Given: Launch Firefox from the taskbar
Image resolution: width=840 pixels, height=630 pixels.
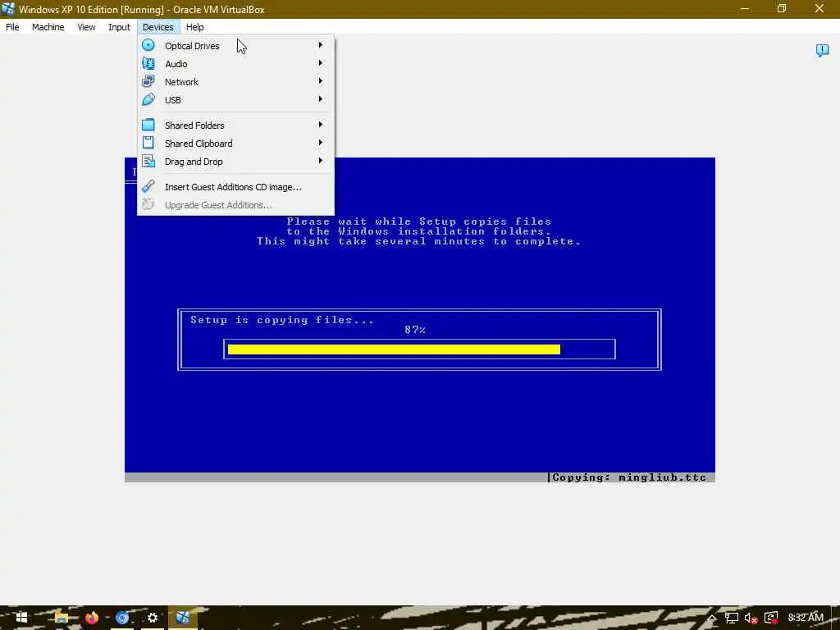Looking at the screenshot, I should point(92,618).
